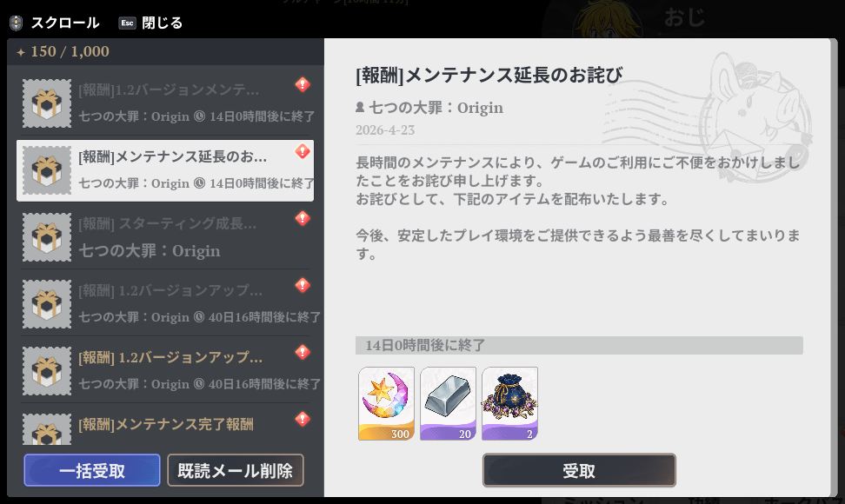Open the greyed 1.2バージョンアップ mail
The width and height of the screenshot is (845, 504).
(165, 304)
